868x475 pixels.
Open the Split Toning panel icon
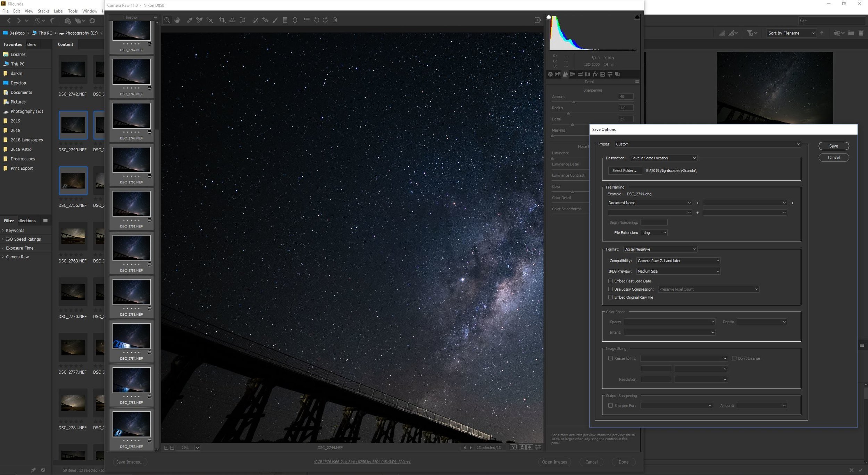pos(580,74)
